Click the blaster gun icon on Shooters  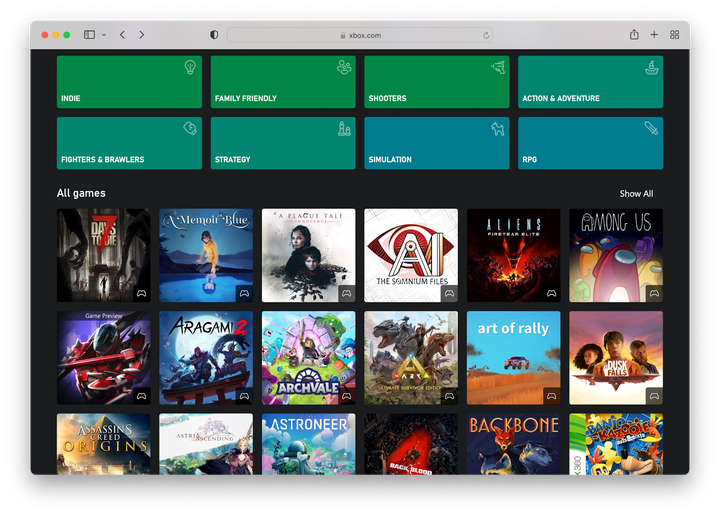(498, 67)
